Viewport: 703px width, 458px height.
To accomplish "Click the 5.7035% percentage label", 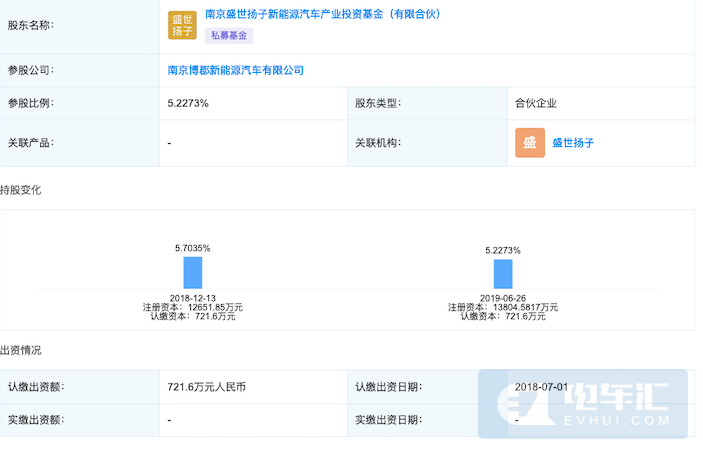I will pos(193,248).
